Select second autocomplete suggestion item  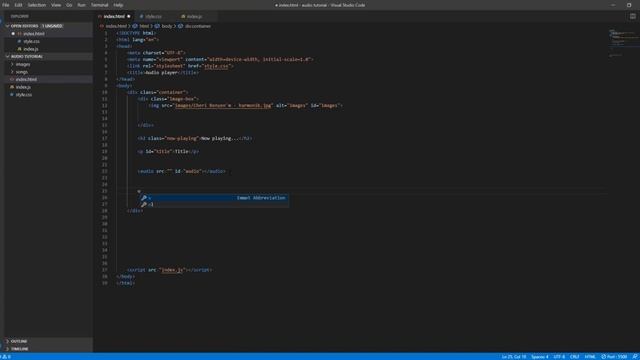tap(214, 204)
